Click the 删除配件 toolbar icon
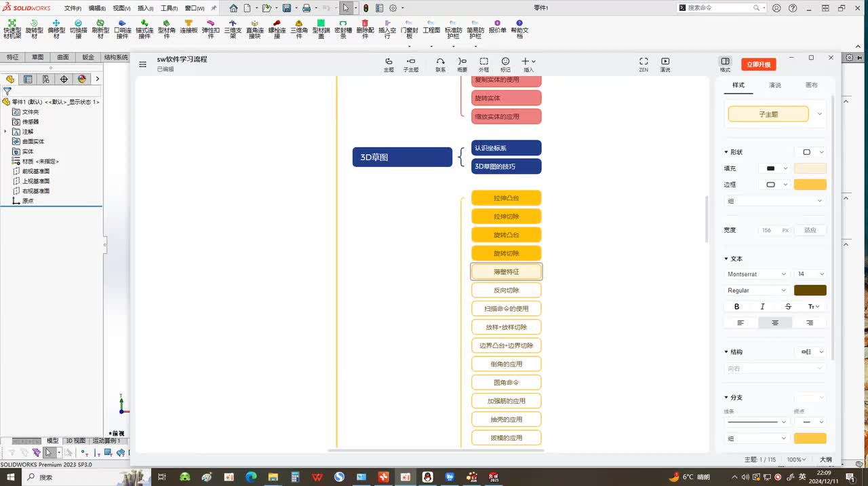868x486 pixels. pos(365,29)
